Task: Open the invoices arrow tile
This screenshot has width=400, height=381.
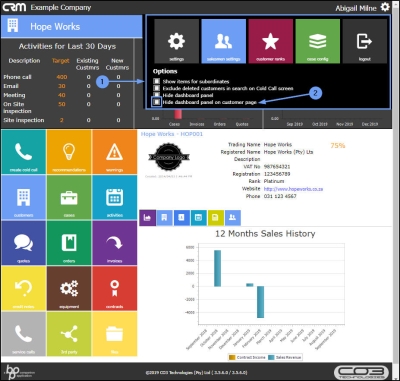Action: 115,243
